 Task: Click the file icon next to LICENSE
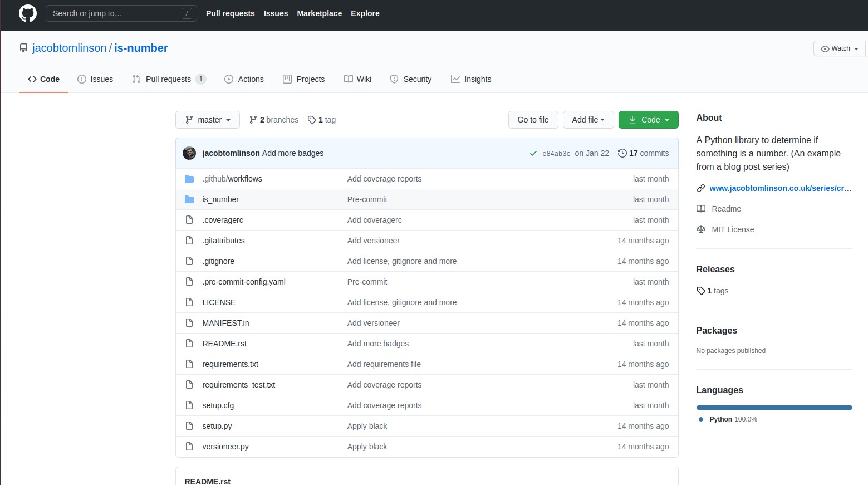click(x=189, y=302)
